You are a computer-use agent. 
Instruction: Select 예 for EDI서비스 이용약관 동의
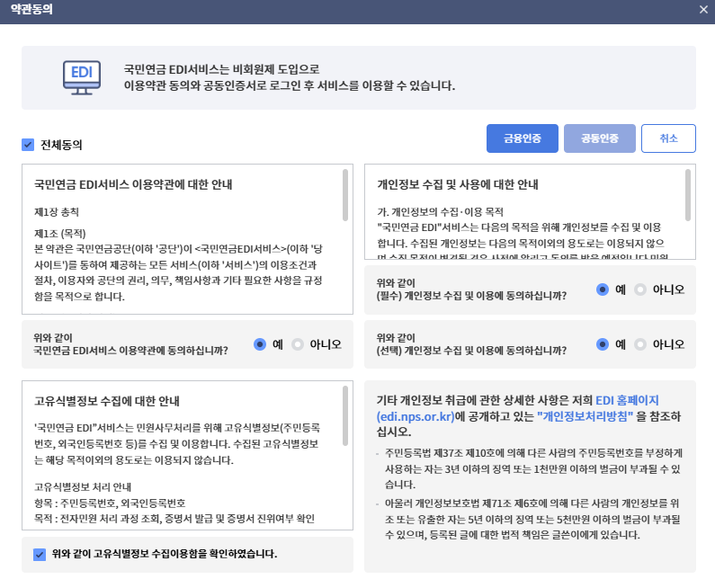[x=260, y=344]
